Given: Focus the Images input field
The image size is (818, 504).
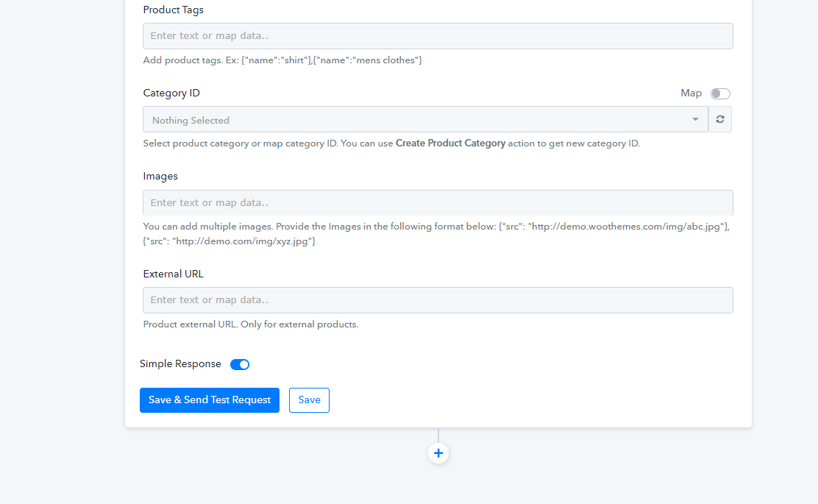Looking at the screenshot, I should [438, 202].
